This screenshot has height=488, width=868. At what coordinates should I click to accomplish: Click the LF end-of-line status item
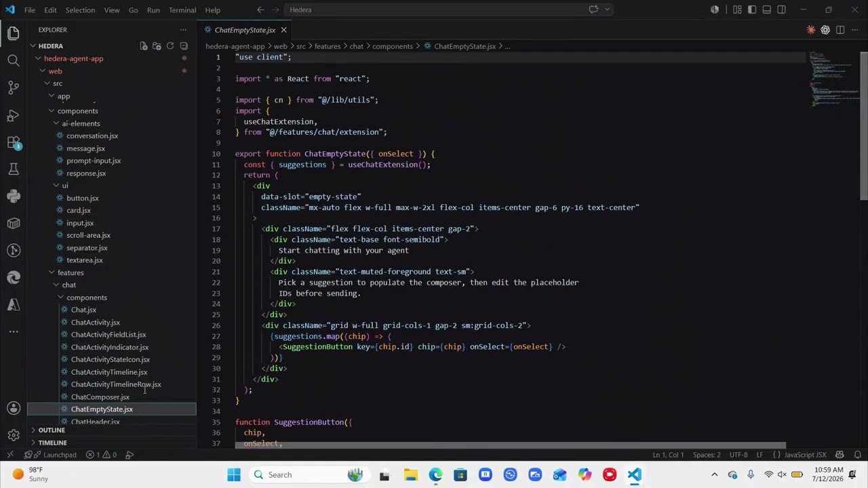759,455
